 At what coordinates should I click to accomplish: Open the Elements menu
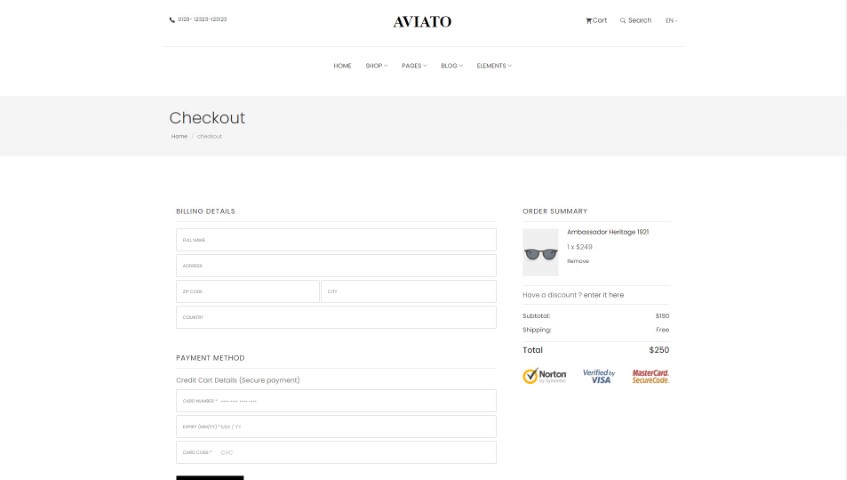click(x=494, y=66)
